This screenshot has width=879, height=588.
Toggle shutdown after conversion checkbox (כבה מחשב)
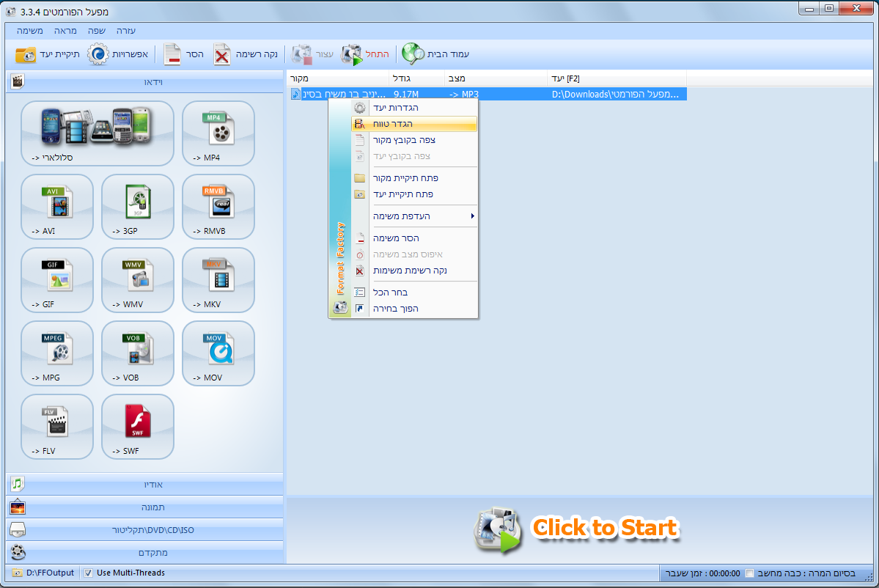tap(749, 573)
